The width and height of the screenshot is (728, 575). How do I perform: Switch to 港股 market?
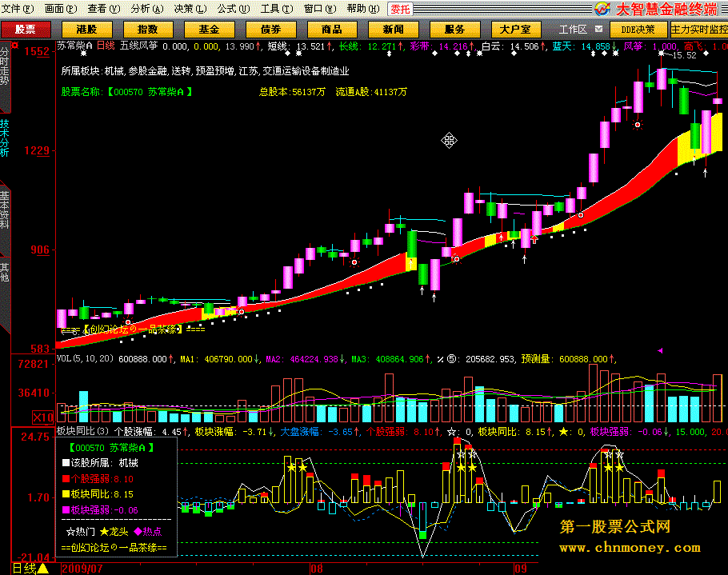[87, 30]
